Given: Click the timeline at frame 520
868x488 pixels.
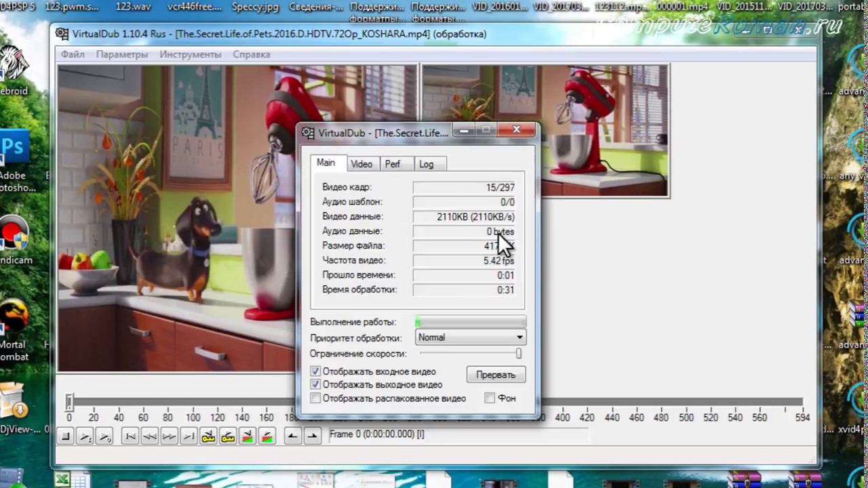Looking at the screenshot, I should pos(711,403).
